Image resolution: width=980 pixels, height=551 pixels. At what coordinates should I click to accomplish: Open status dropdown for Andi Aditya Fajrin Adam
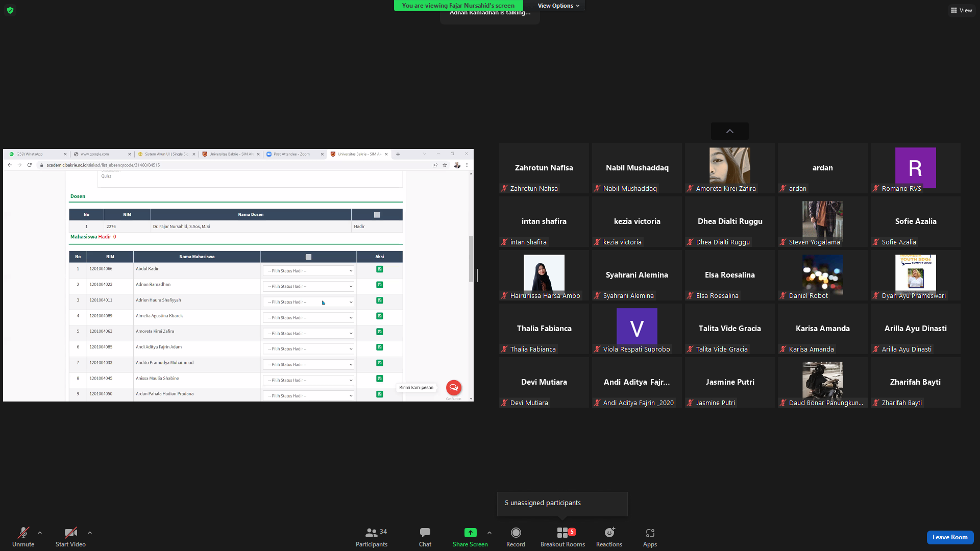click(309, 349)
